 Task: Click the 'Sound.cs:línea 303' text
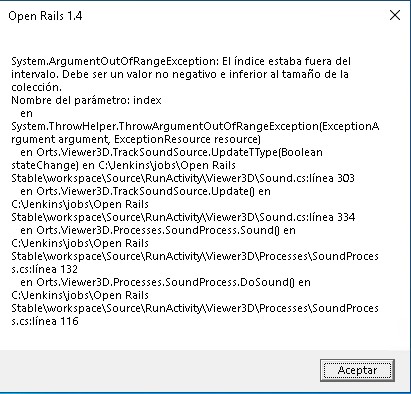coord(307,178)
